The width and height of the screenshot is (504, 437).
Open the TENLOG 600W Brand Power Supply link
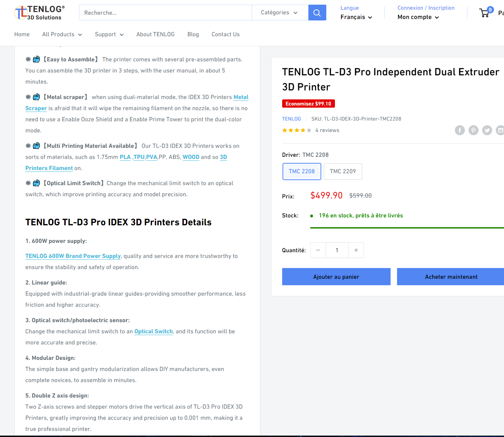tap(73, 256)
